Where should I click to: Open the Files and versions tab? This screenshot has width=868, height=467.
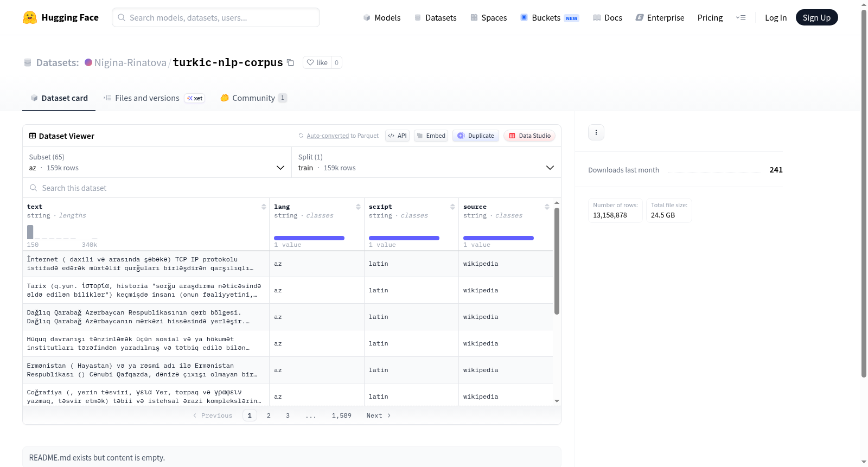pos(154,98)
